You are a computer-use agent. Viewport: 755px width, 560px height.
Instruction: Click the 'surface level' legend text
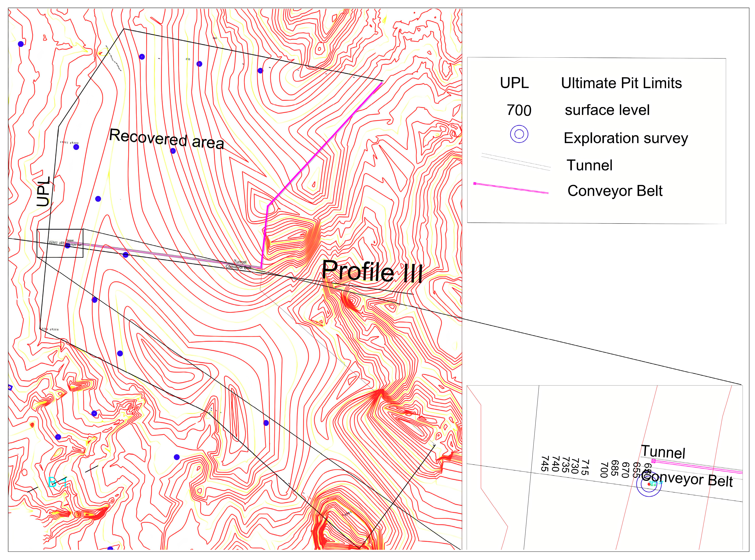pos(607,110)
